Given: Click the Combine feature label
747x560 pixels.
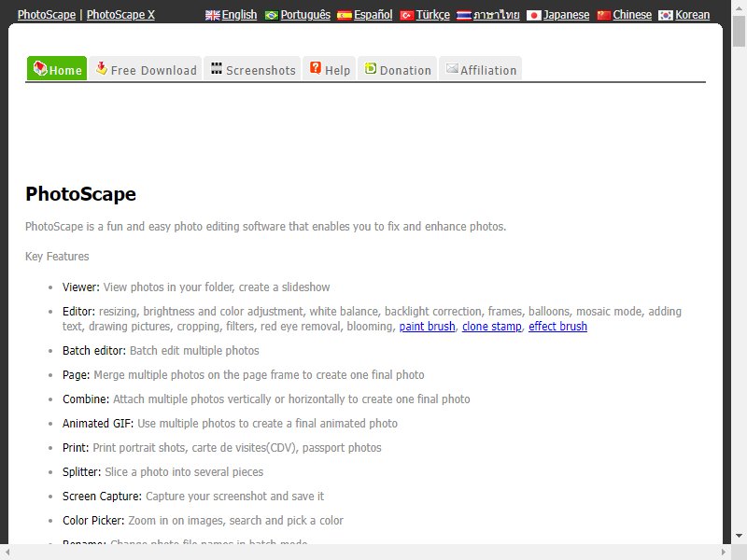Looking at the screenshot, I should pyautogui.click(x=86, y=399).
